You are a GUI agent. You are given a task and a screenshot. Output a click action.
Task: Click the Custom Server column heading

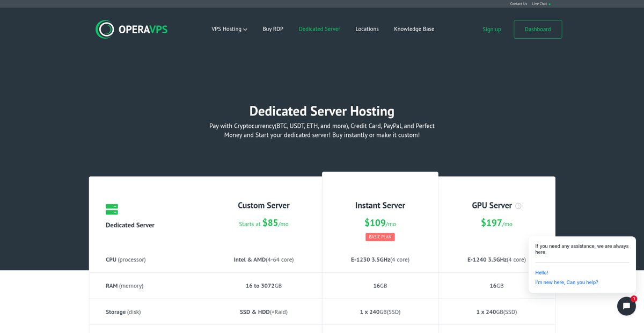(x=264, y=205)
